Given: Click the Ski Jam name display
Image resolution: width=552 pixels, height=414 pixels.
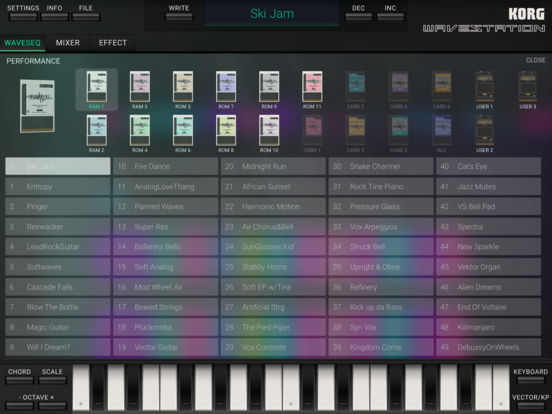Looking at the screenshot, I should 272,13.
